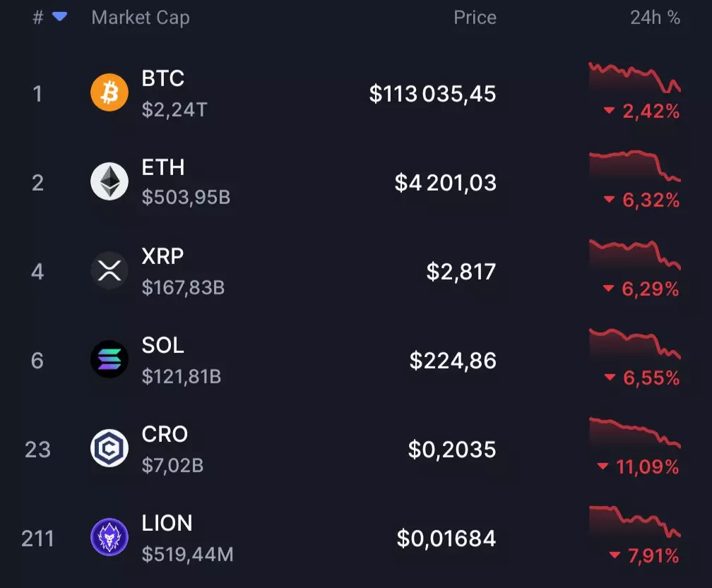Sort by Market Cap column header
The image size is (712, 588).
tap(141, 18)
